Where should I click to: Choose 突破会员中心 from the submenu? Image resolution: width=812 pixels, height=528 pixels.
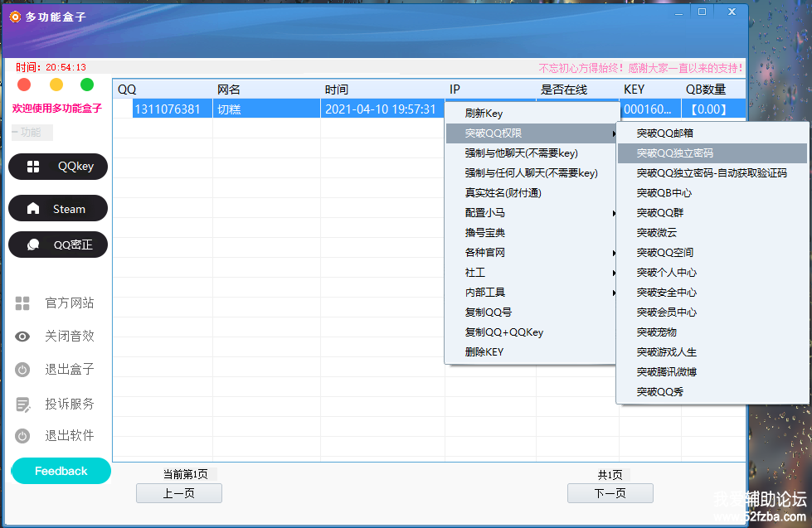(x=712, y=312)
